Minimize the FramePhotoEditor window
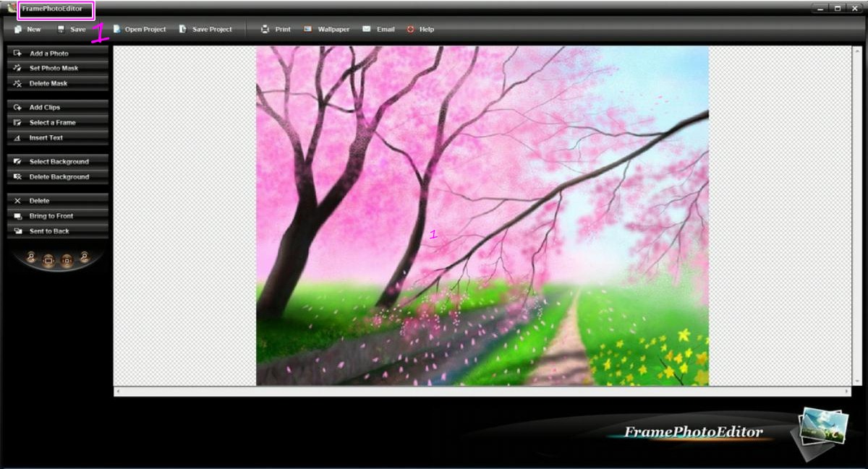Screen dimensions: 868x469 tap(820, 9)
